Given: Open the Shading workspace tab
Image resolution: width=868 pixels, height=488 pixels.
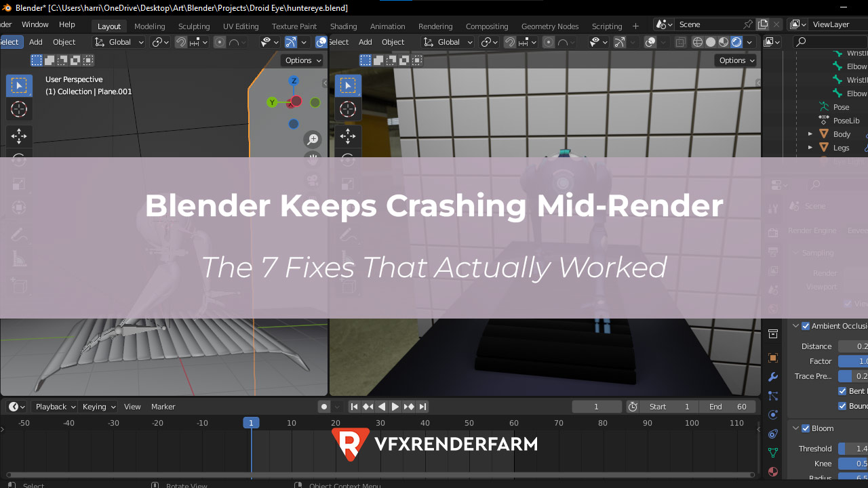Looking at the screenshot, I should [x=343, y=26].
